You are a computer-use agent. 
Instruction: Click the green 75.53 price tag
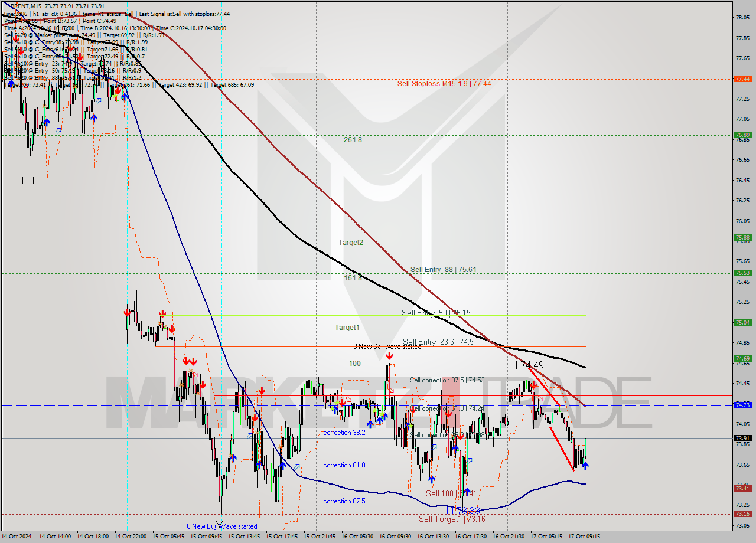pos(743,273)
